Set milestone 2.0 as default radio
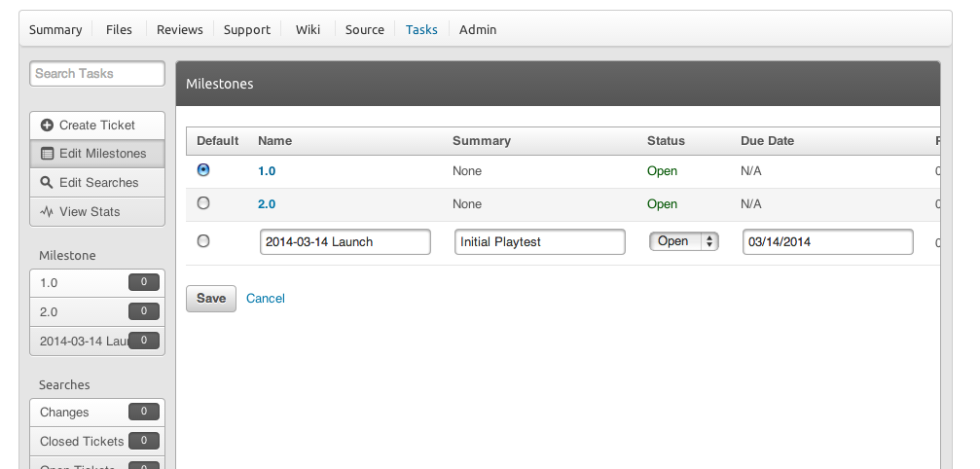This screenshot has width=980, height=469. 203,203
